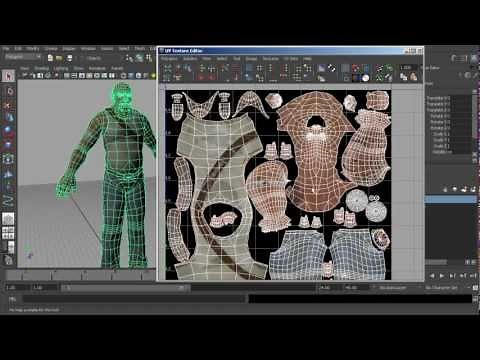
Task: Select the highlighted layer row in Layer Editor
Action: coord(451,199)
